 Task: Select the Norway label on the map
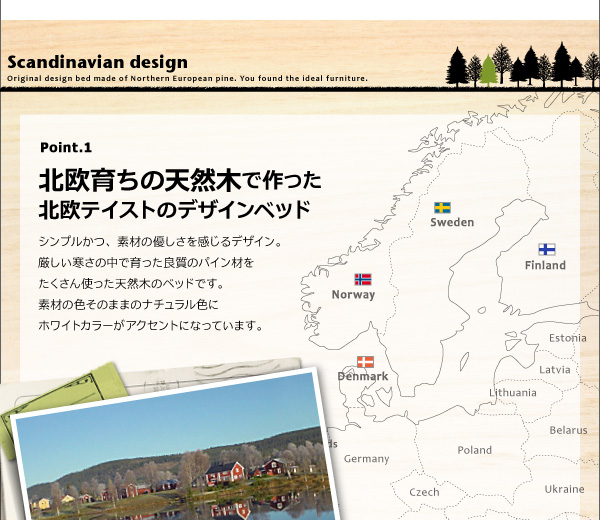pyautogui.click(x=353, y=295)
